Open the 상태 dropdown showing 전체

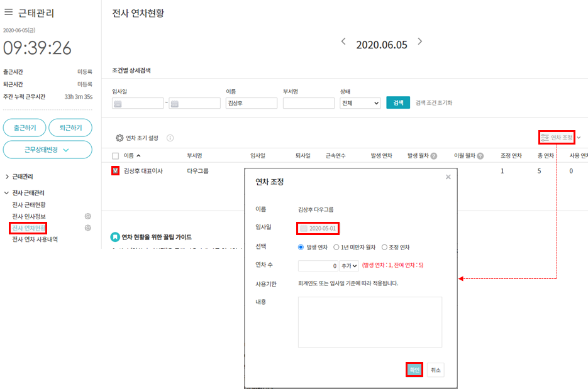[x=360, y=103]
